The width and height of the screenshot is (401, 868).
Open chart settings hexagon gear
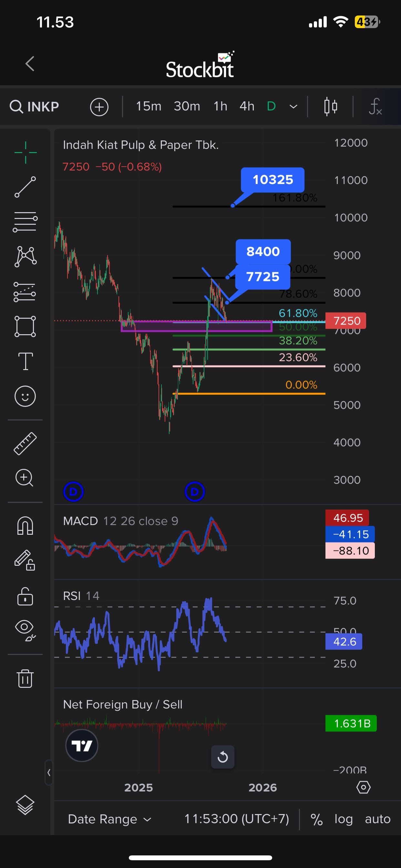point(363,788)
